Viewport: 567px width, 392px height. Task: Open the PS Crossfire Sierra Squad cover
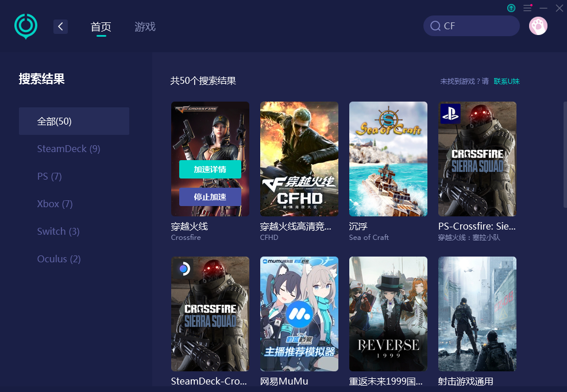[x=477, y=159]
